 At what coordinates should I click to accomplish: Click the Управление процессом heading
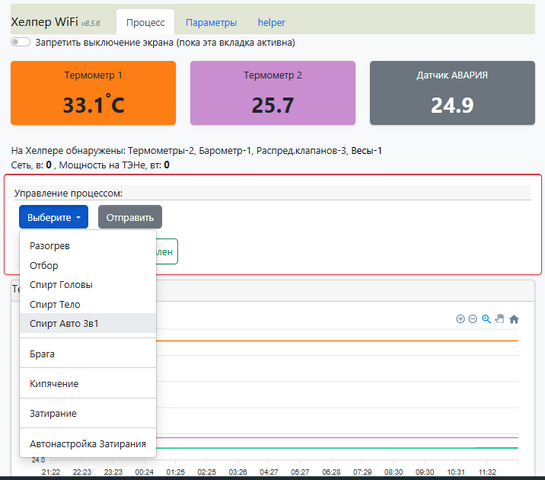[68, 193]
